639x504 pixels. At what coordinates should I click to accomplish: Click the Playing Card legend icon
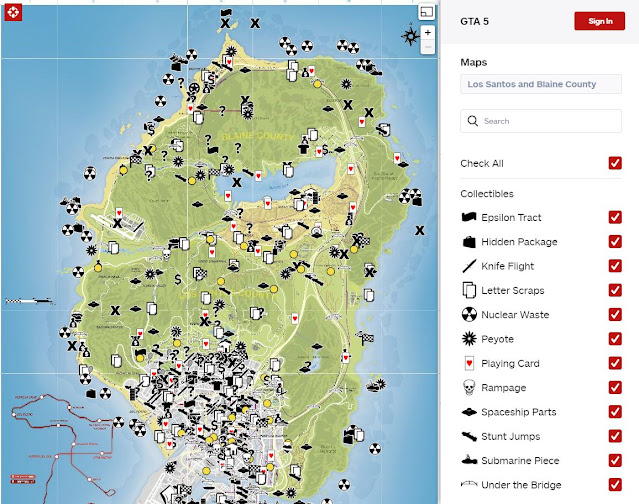[x=469, y=363]
